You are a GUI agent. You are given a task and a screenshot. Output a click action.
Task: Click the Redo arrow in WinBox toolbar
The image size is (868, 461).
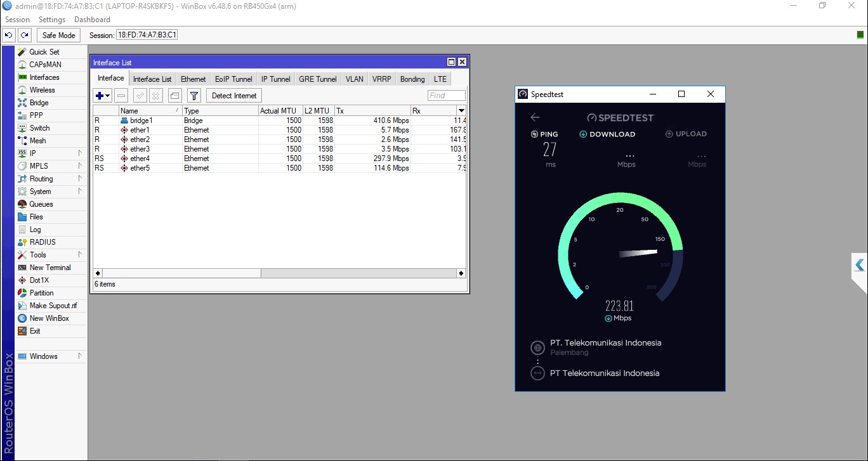click(24, 36)
